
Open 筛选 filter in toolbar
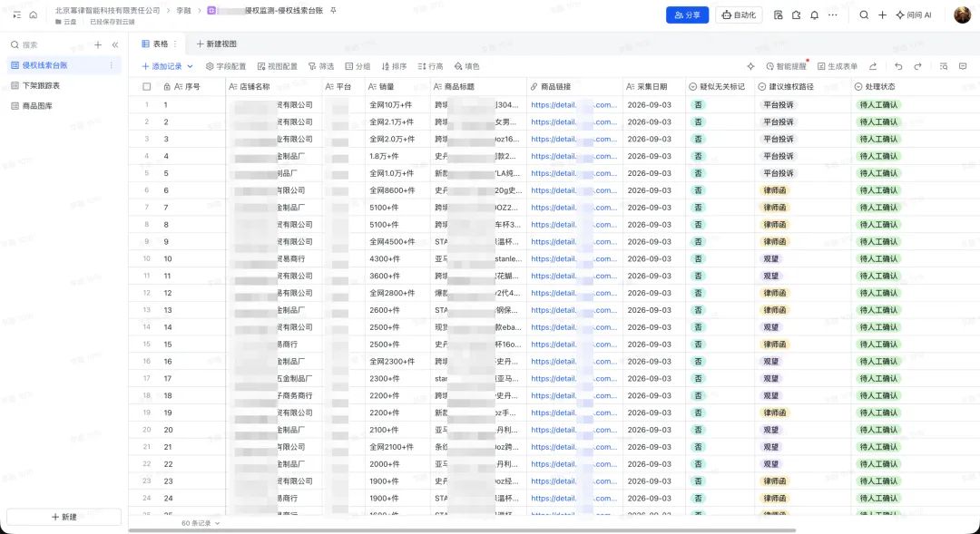point(321,66)
